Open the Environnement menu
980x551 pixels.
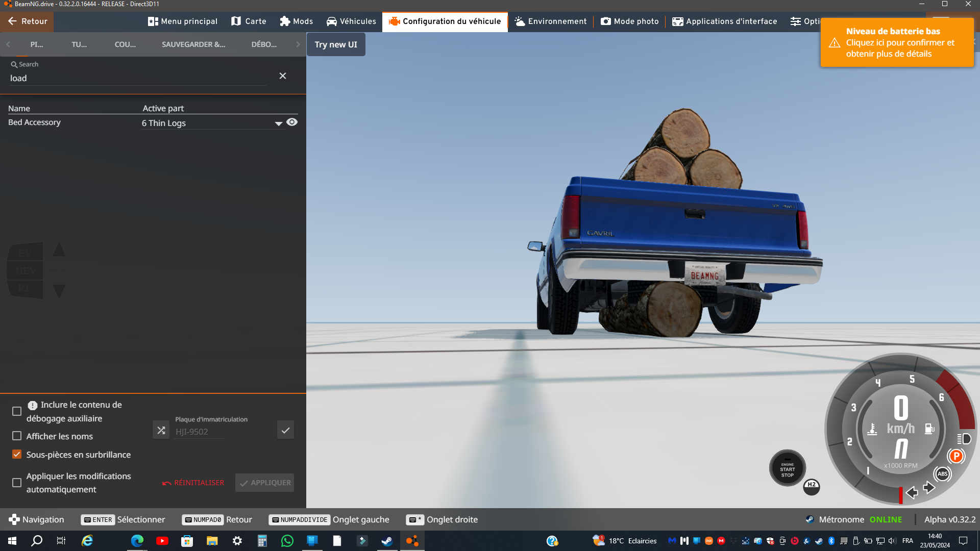tap(551, 21)
